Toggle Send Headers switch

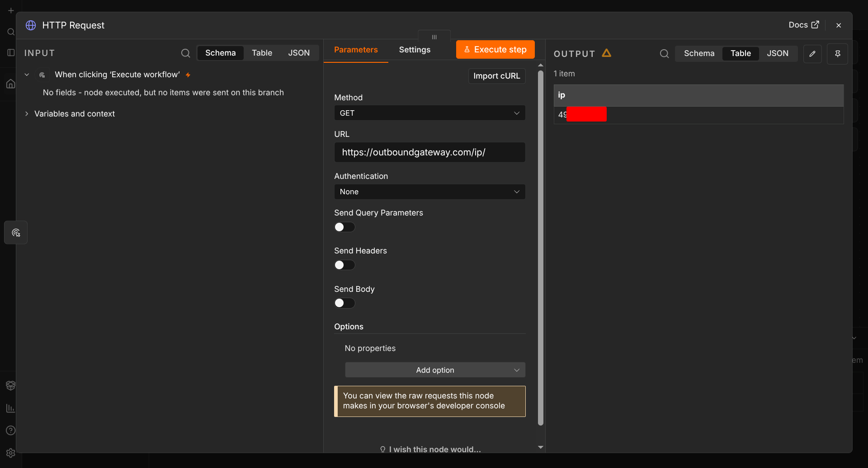pyautogui.click(x=344, y=265)
